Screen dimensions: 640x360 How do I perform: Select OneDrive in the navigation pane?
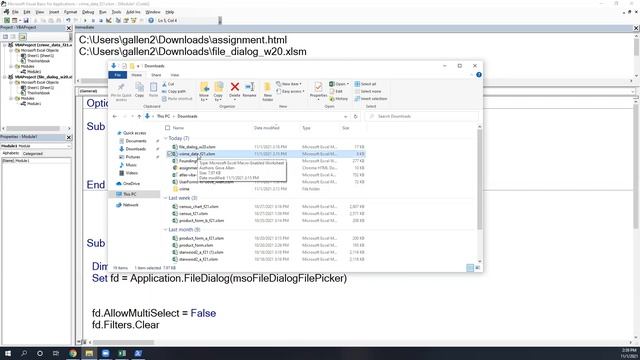(128, 184)
